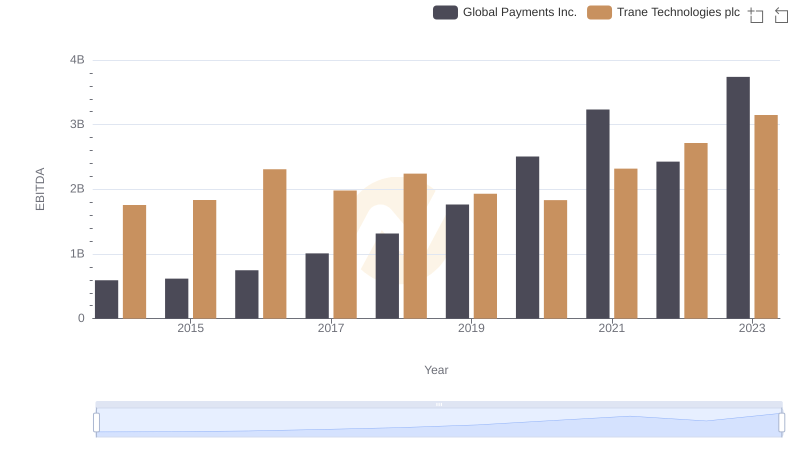Click the x-axis label 2017
800x461 pixels.
pos(331,328)
